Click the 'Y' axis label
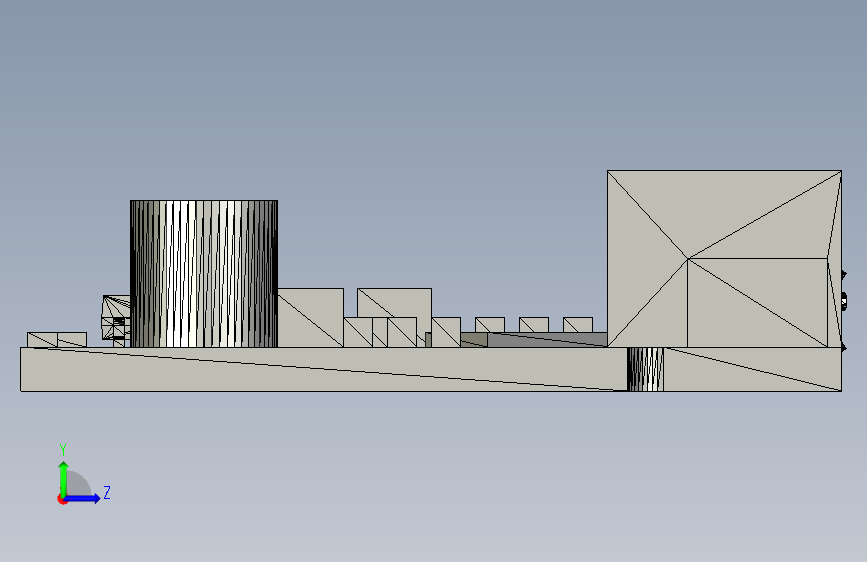Image resolution: width=867 pixels, height=562 pixels. click(x=63, y=449)
